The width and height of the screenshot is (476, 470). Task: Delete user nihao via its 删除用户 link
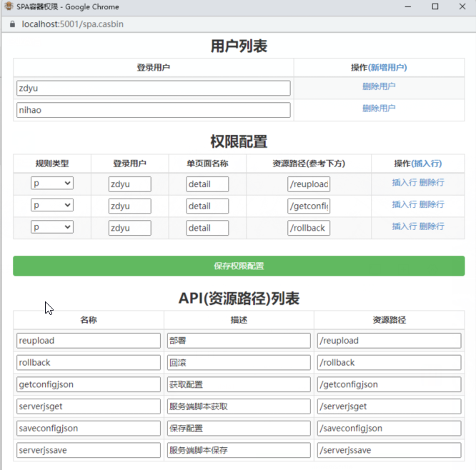pos(379,109)
